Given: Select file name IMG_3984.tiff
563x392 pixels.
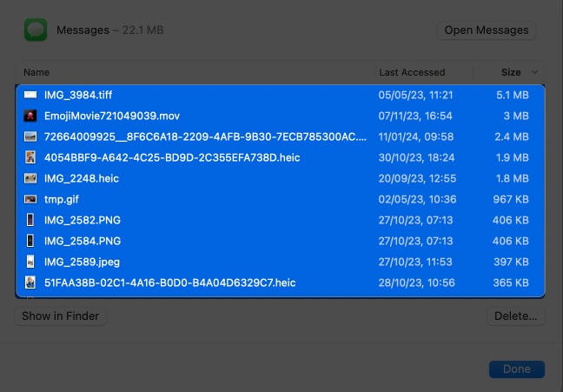Looking at the screenshot, I should (x=78, y=95).
